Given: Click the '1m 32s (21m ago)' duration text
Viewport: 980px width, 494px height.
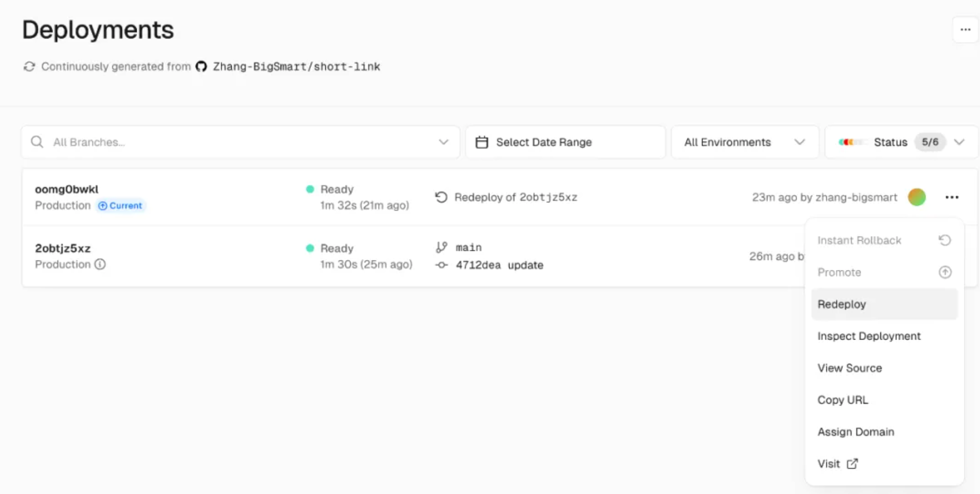Looking at the screenshot, I should click(364, 205).
